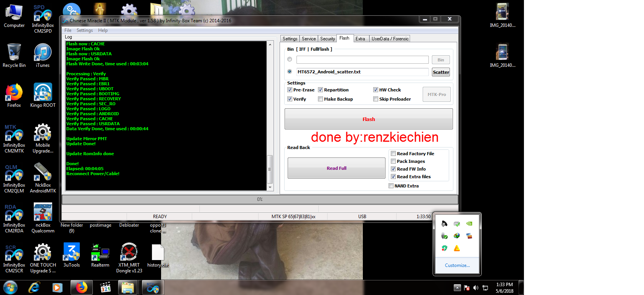The width and height of the screenshot is (644, 295).
Task: Switch to the Settings tab
Action: (290, 39)
